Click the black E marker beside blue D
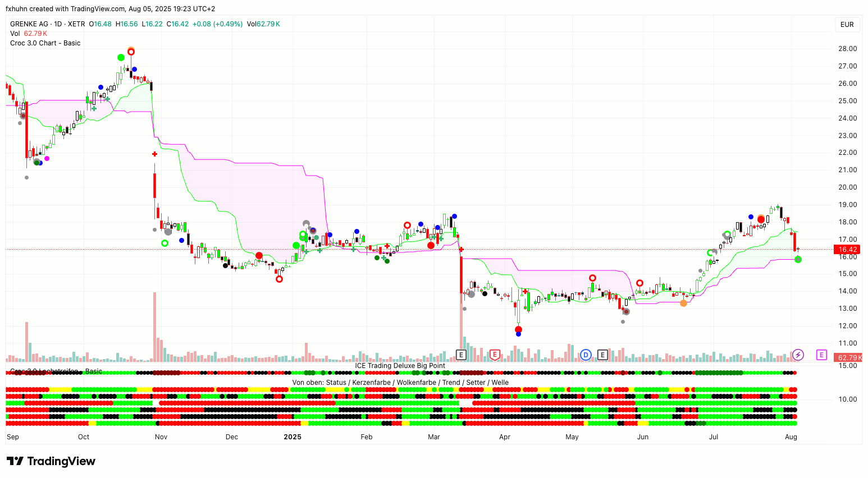Viewport: 868px width, 478px height. click(x=602, y=355)
